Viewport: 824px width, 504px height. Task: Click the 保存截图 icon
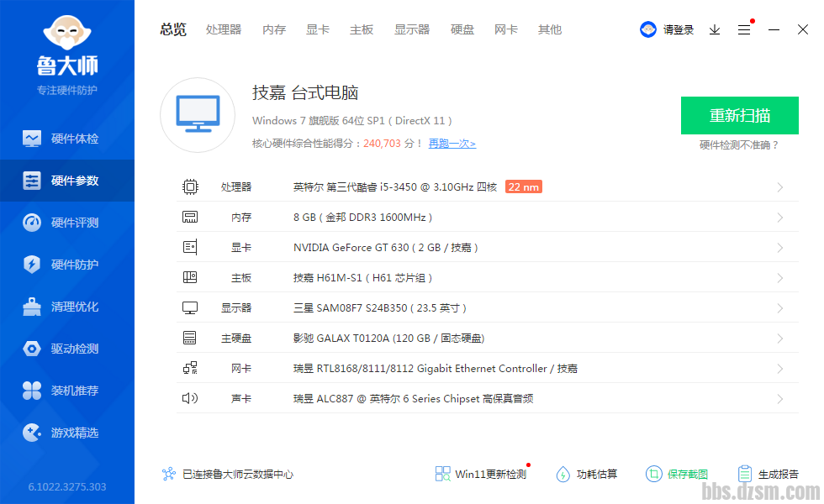click(653, 475)
